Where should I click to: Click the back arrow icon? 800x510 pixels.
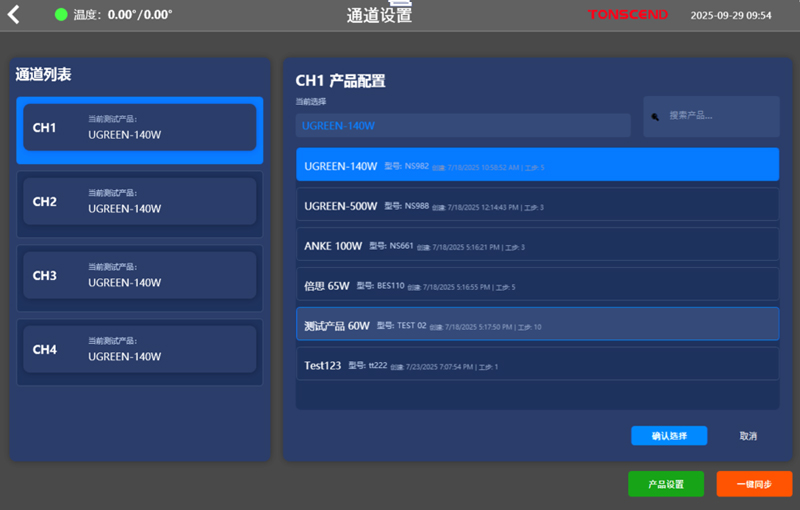coord(13,15)
